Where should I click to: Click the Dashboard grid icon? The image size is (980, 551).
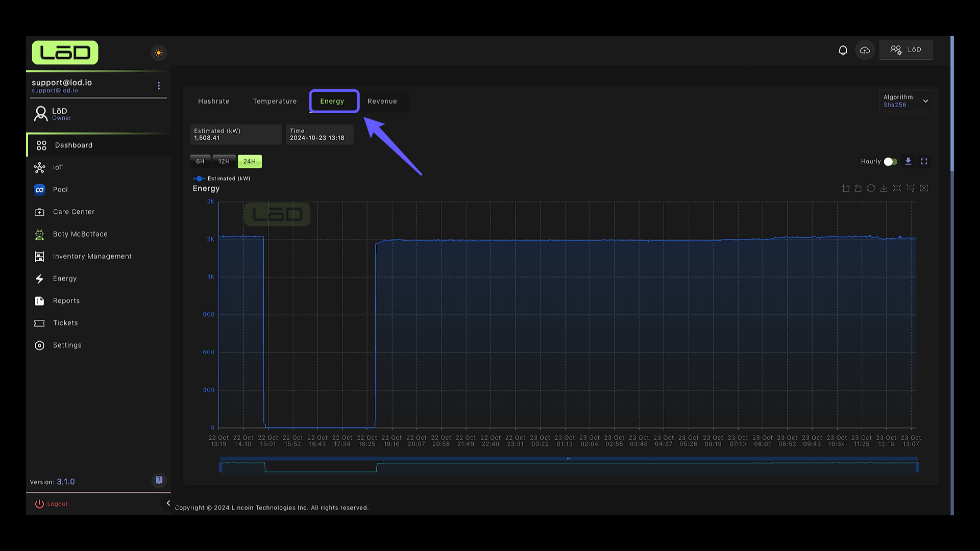point(41,145)
